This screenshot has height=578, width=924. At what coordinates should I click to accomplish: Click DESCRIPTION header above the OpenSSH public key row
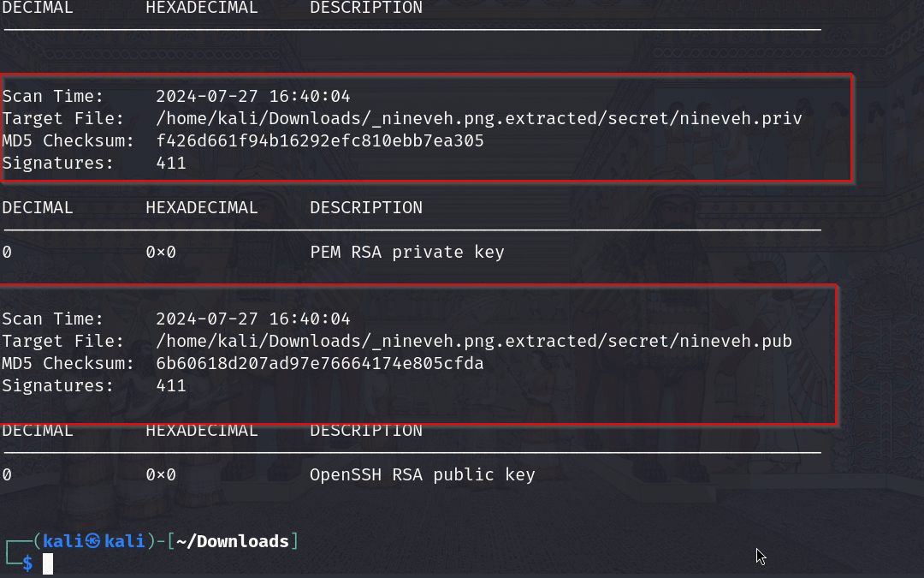(366, 430)
